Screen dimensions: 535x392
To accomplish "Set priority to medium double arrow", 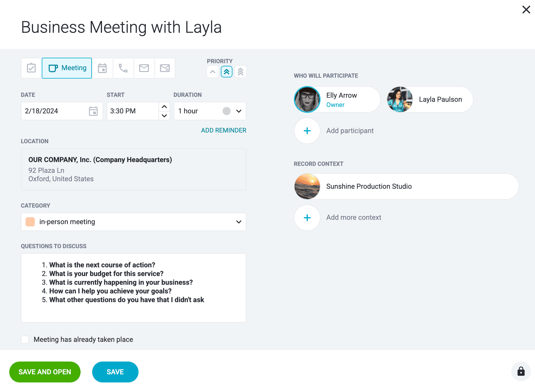I will point(227,72).
